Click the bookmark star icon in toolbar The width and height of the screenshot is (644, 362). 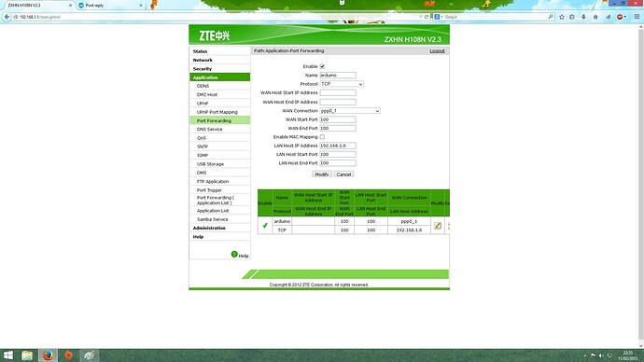[x=562, y=17]
